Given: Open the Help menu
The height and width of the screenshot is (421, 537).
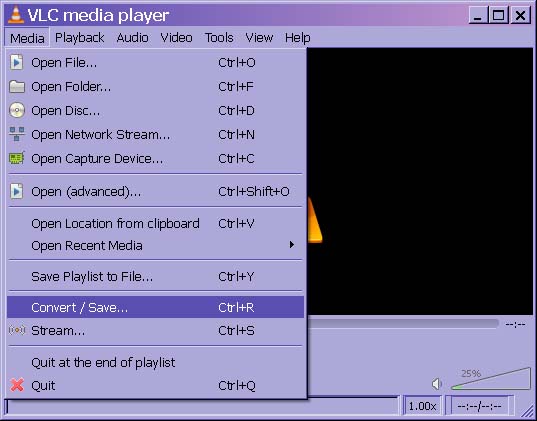Looking at the screenshot, I should (297, 38).
